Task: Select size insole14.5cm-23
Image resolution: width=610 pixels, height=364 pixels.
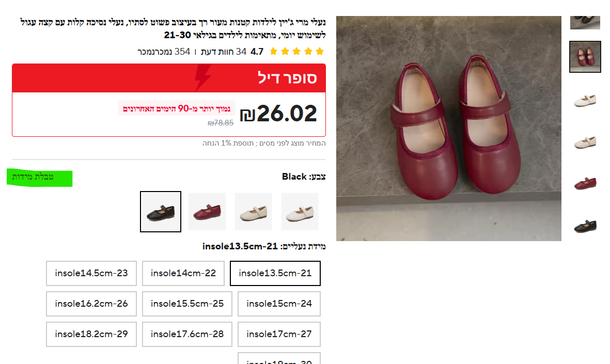Action: tap(91, 274)
